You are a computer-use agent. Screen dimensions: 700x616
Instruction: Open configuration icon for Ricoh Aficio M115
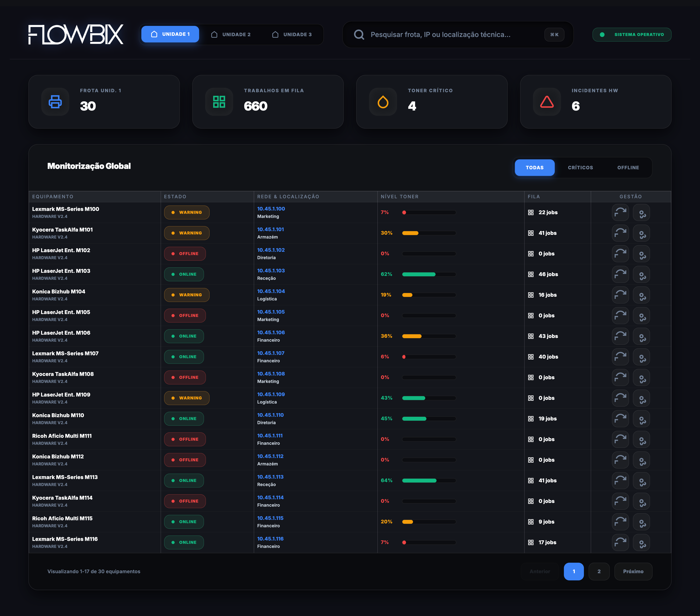[x=641, y=522]
